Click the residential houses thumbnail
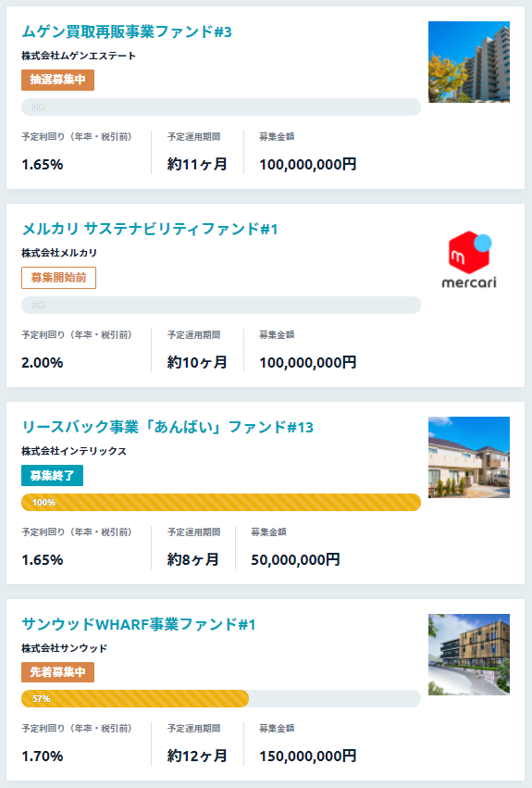Screen dimensions: 532x788 point(469,457)
